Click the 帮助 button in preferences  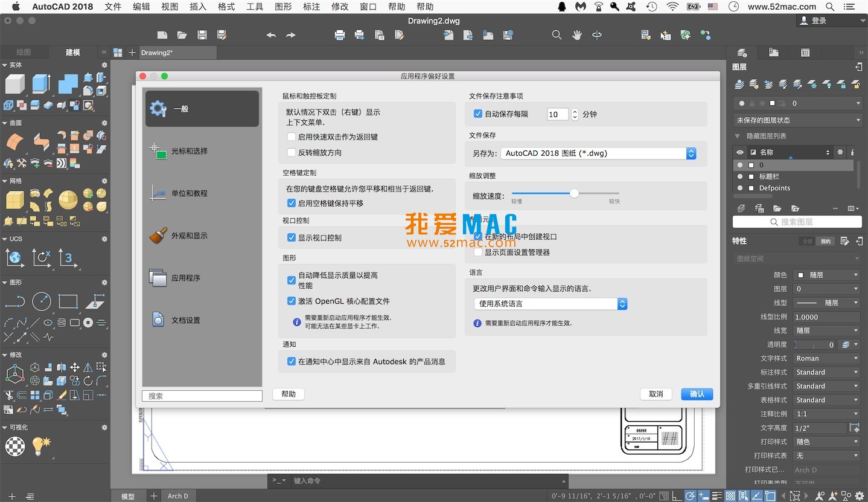click(289, 394)
